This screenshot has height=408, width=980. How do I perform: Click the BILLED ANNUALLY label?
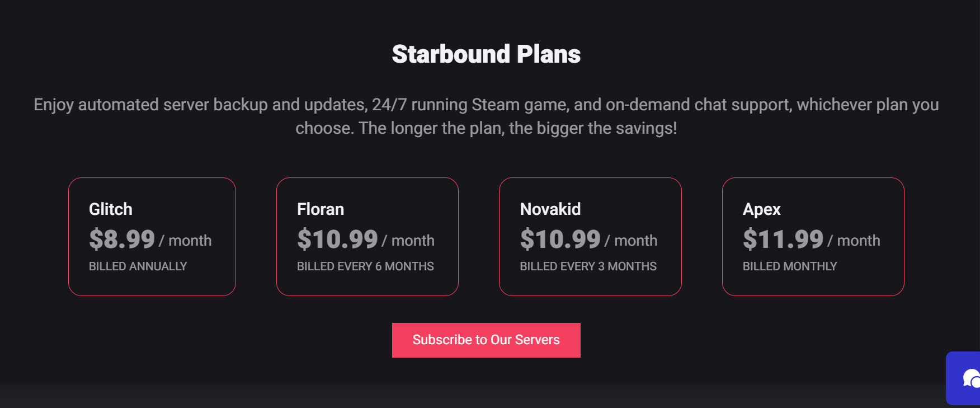(x=138, y=266)
